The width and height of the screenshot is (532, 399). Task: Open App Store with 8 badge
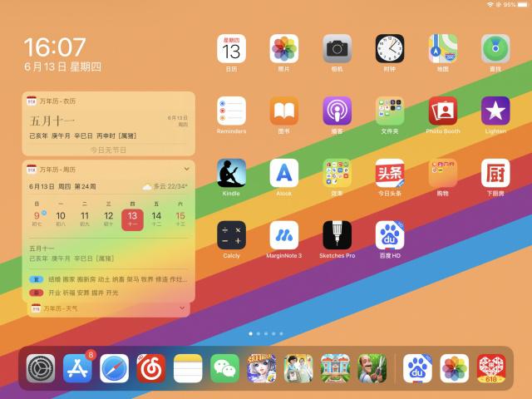(77, 368)
